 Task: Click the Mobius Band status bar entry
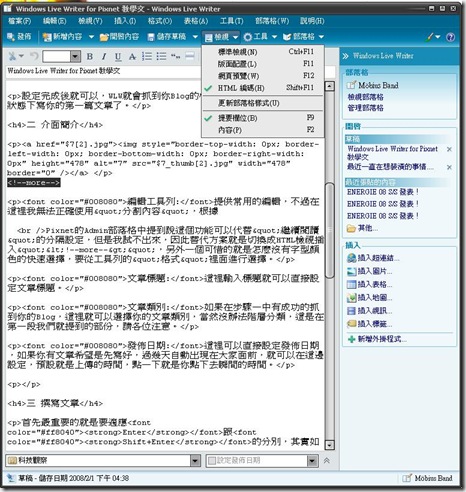point(428,478)
